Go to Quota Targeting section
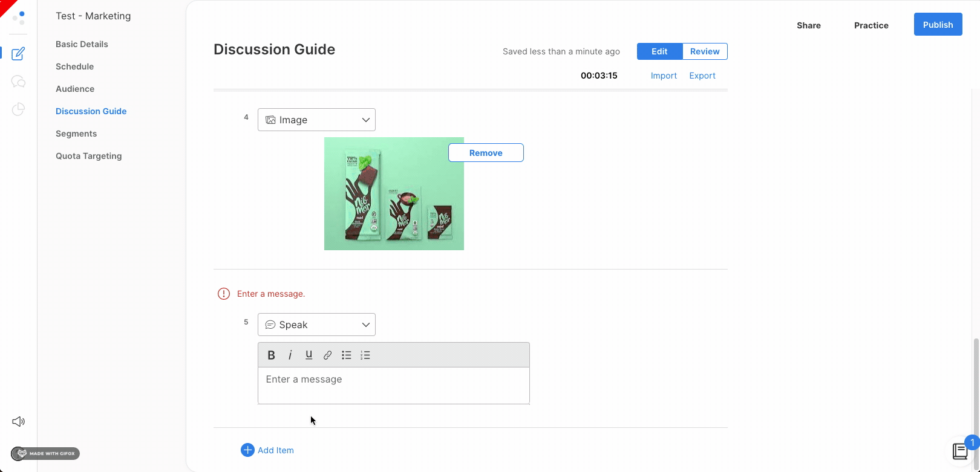This screenshot has height=472, width=980. click(88, 156)
